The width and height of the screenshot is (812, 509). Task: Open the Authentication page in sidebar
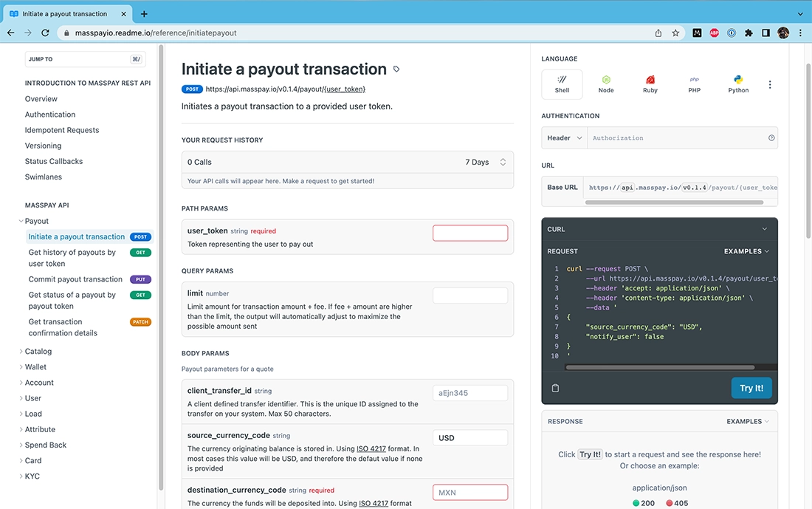tap(50, 115)
